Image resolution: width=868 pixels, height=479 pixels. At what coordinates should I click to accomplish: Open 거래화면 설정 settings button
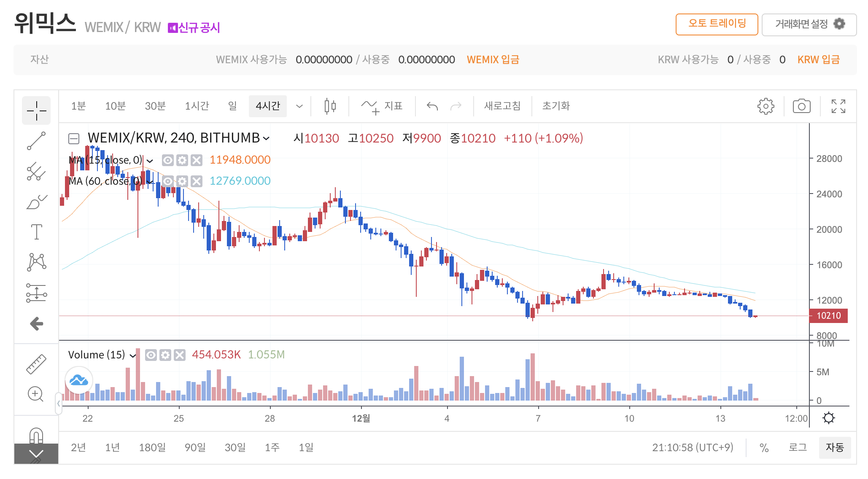809,24
